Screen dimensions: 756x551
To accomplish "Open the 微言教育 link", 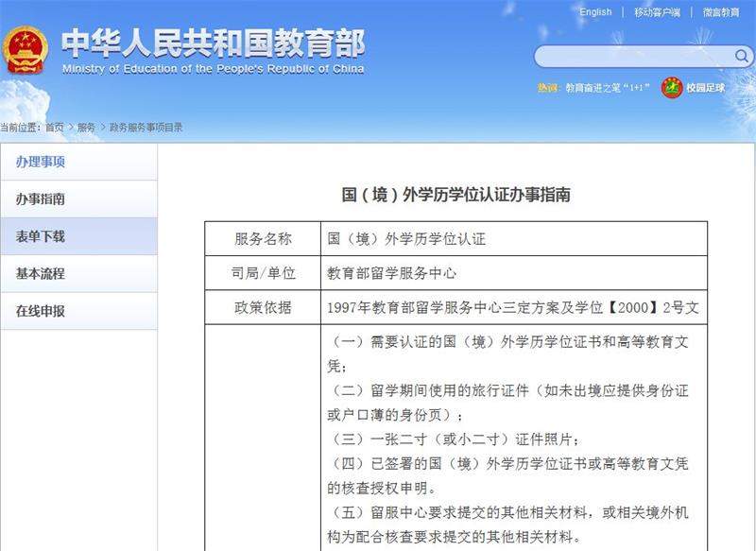I will point(721,12).
